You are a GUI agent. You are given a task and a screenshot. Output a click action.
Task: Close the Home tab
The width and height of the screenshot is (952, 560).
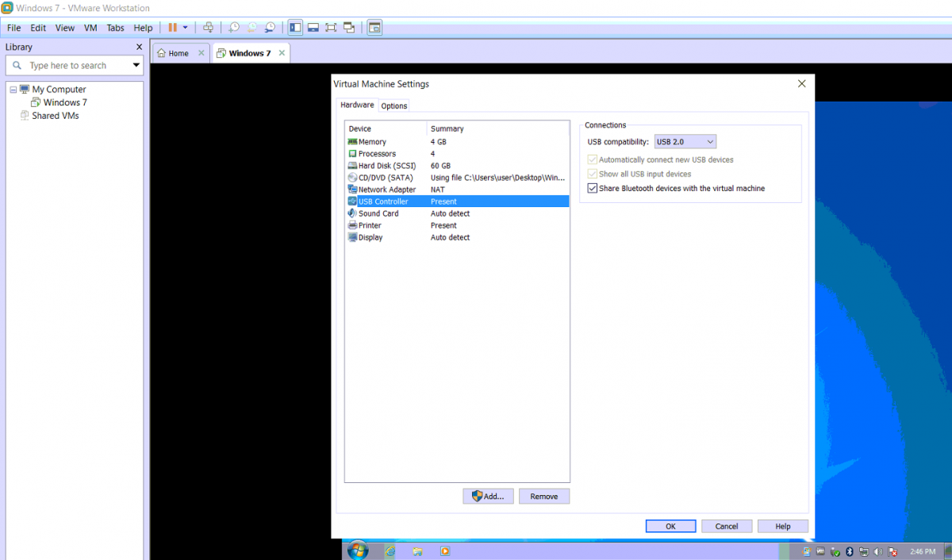(x=201, y=53)
